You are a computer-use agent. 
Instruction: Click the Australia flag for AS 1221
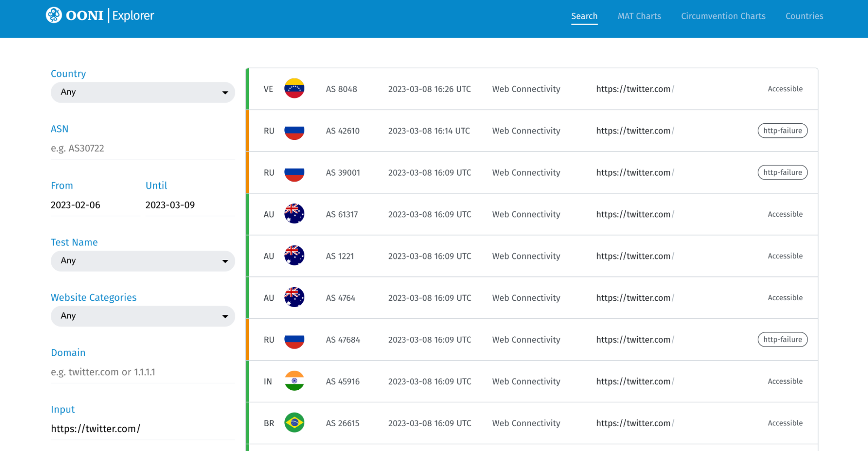pos(294,256)
